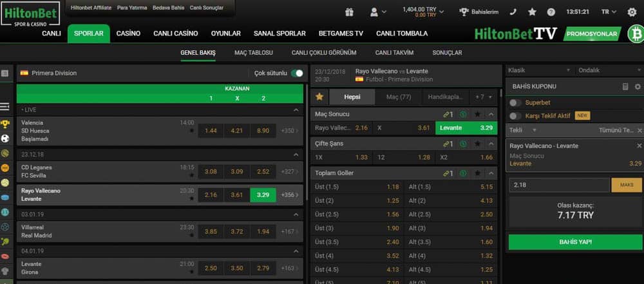Open the gift box promotions icon
Viewport: 644px width, 284px height.
point(349,12)
